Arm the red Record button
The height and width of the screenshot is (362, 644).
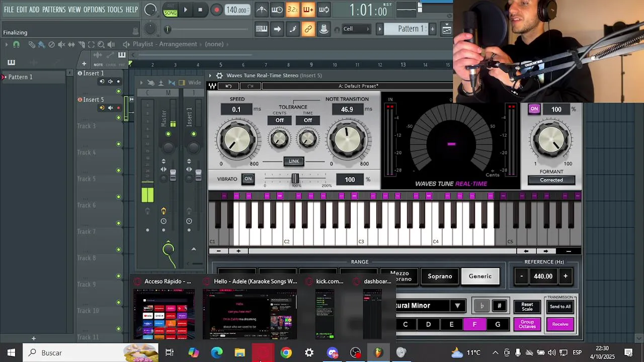(216, 10)
